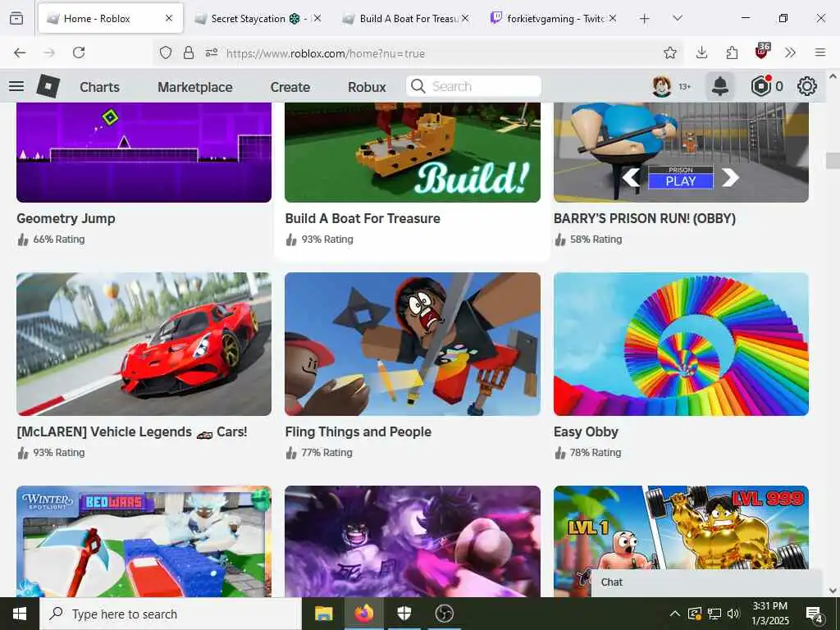Open BARRY'S PRISON RUN! (OBBY) title
Screen dimensions: 840x630
pyautogui.click(x=645, y=218)
